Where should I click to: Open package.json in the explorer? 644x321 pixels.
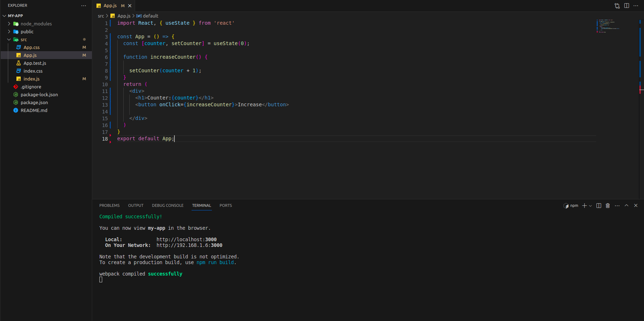pos(34,103)
